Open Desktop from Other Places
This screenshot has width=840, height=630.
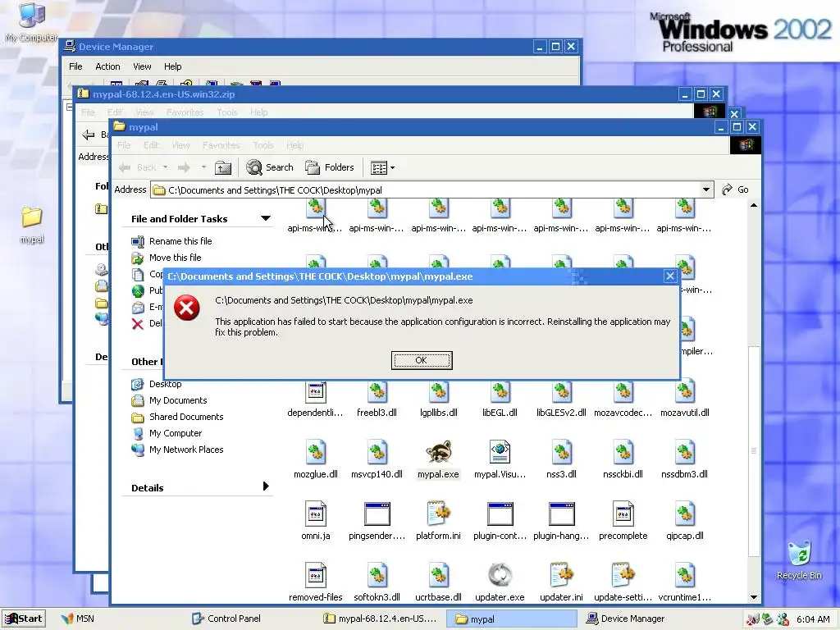pos(166,384)
